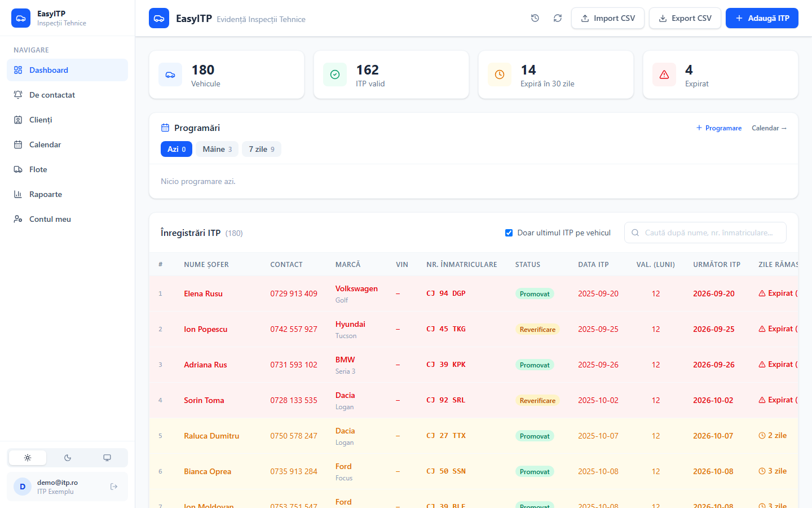
Task: Click the calendar icon beside Programări
Action: click(x=165, y=128)
